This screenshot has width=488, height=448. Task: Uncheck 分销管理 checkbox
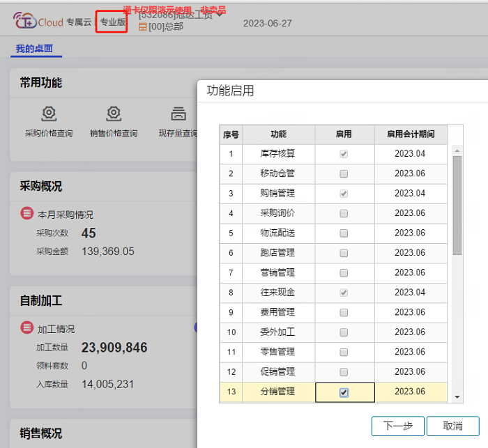[344, 392]
